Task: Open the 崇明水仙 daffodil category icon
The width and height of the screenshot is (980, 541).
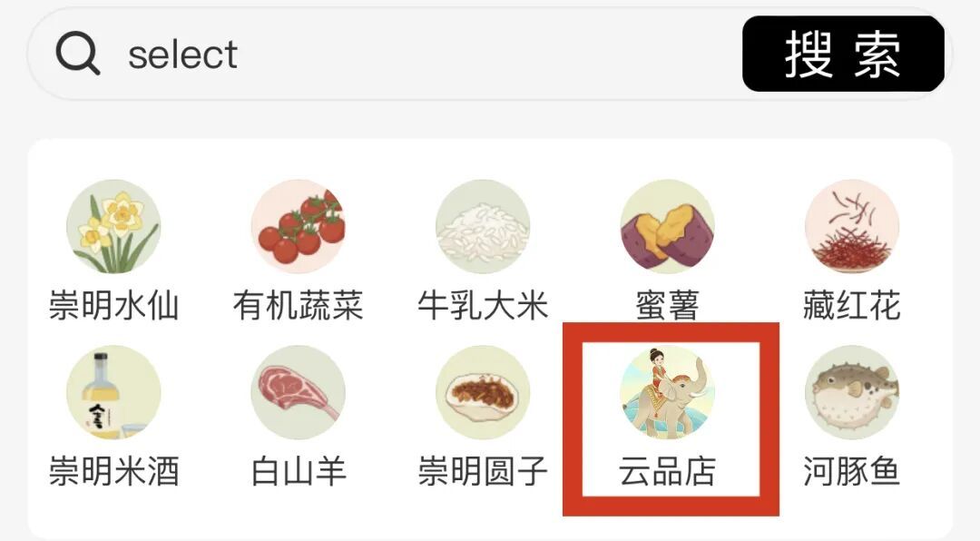Action: click(x=113, y=226)
